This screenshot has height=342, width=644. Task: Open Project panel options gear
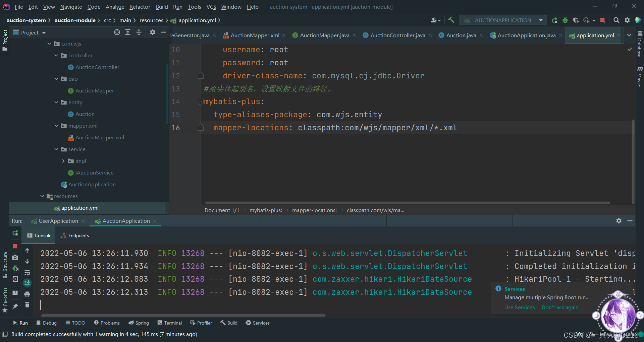point(153,32)
